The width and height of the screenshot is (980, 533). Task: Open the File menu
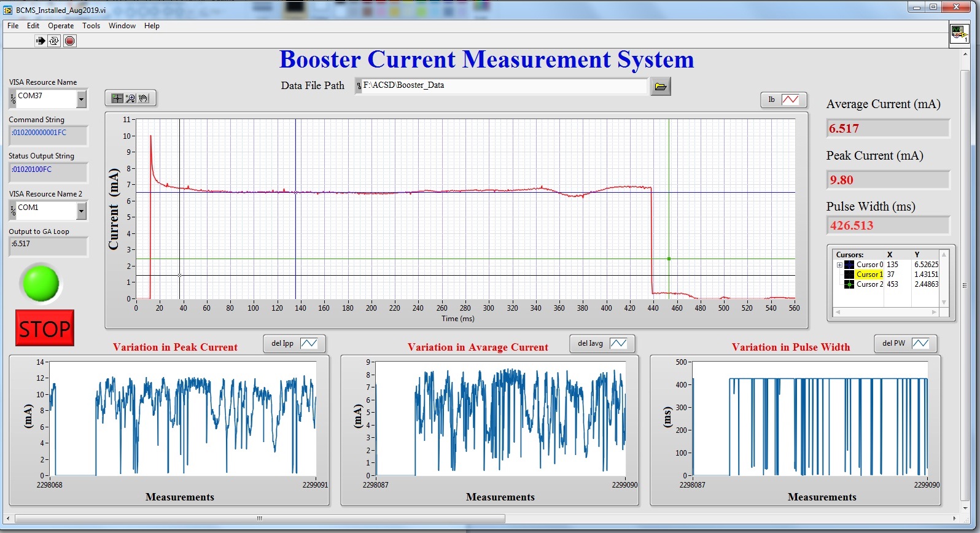(x=13, y=26)
